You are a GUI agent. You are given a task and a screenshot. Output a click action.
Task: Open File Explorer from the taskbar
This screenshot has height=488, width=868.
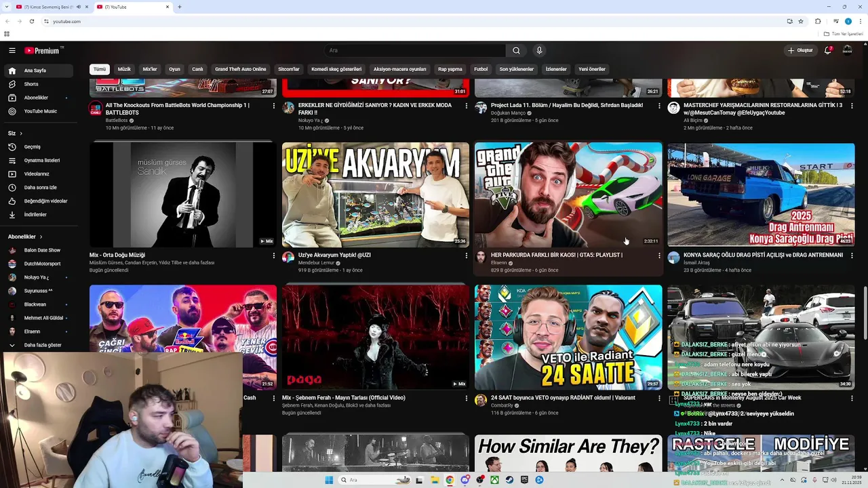pos(435,480)
